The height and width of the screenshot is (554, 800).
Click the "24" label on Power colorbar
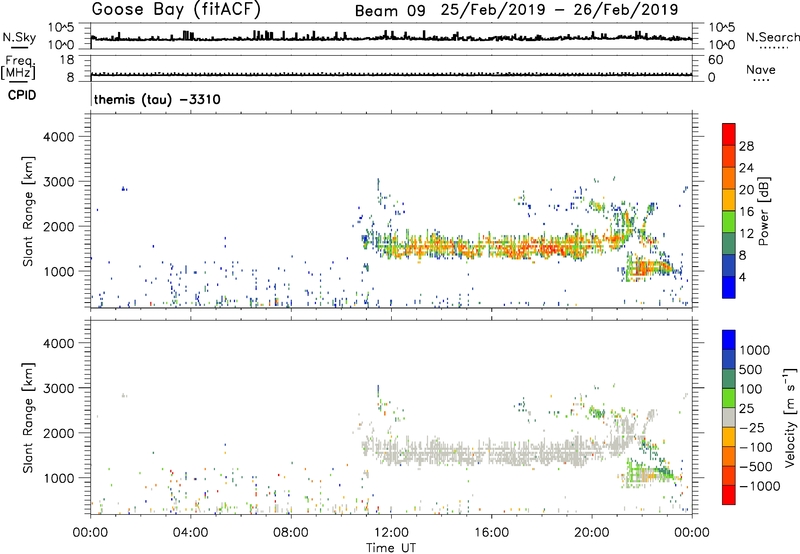click(x=746, y=168)
